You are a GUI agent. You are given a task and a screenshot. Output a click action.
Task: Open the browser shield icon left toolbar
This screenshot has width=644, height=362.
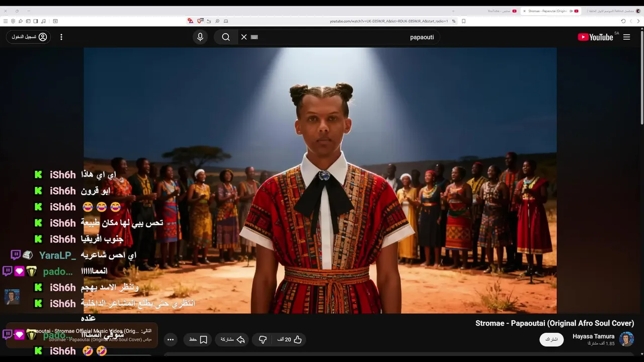pos(13,21)
